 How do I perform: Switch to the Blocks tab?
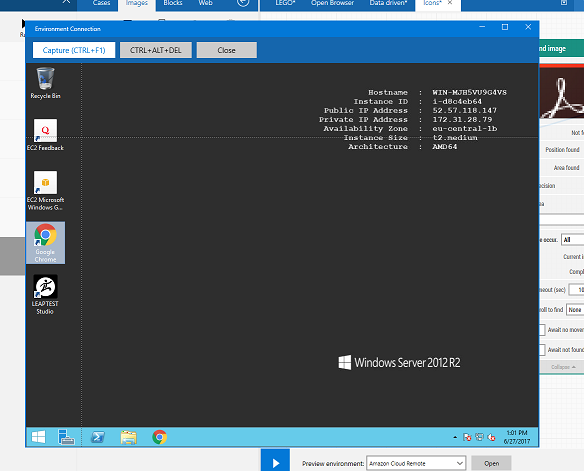click(173, 3)
